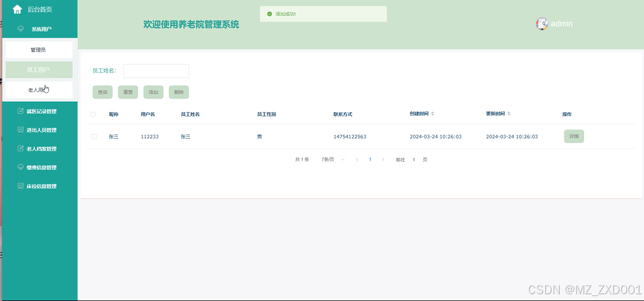Screen dimensions: 644x301
Task: Click the 员工性别 column header
Action: [267, 114]
